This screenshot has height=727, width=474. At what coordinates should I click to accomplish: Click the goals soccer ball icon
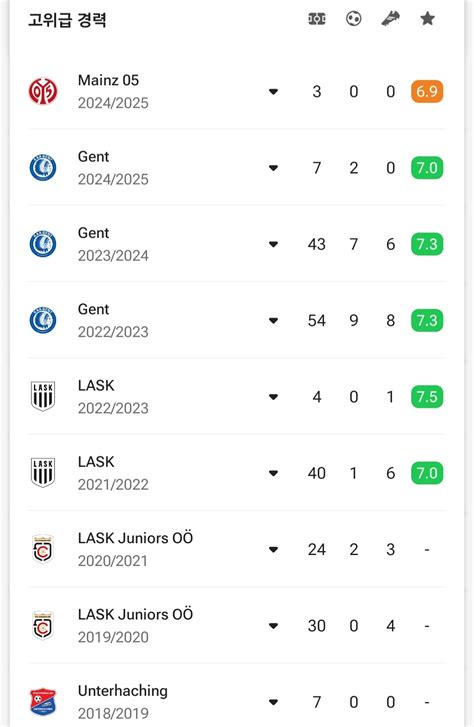click(x=354, y=19)
